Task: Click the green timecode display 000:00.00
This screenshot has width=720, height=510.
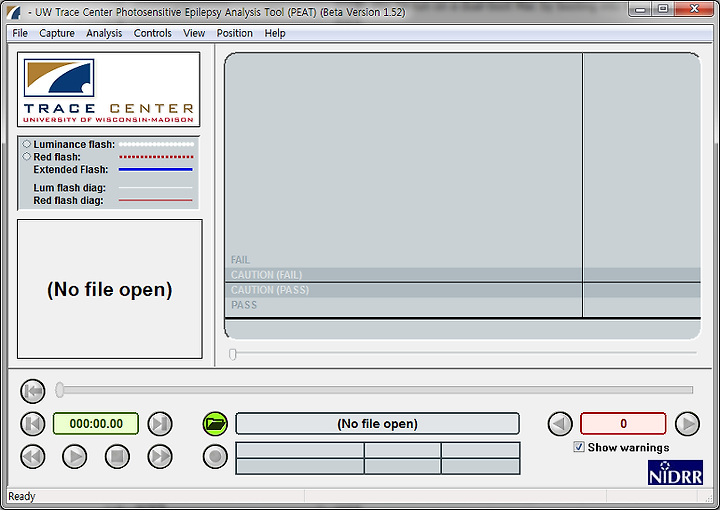Action: click(96, 423)
